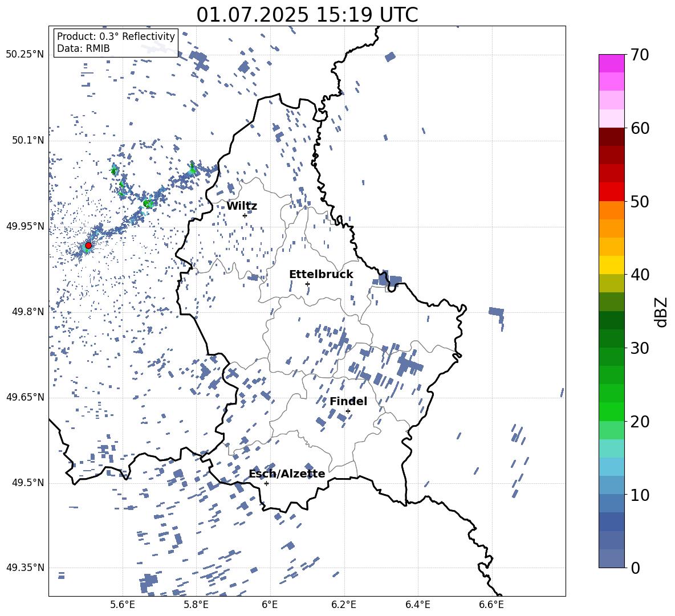Click the Wiltz station cross marker
675x616 pixels.
coord(245,215)
